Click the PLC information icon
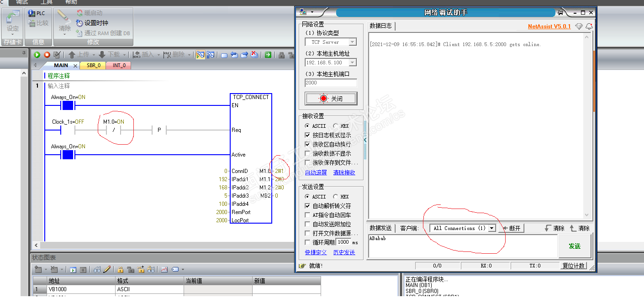The width and height of the screenshot is (644, 298). pyautogui.click(x=32, y=13)
